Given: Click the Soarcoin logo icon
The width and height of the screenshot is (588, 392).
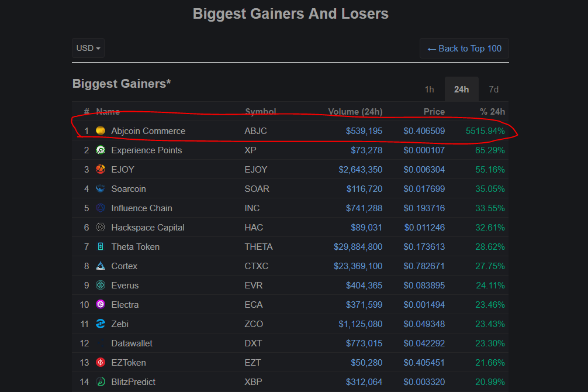Looking at the screenshot, I should click(x=101, y=189).
